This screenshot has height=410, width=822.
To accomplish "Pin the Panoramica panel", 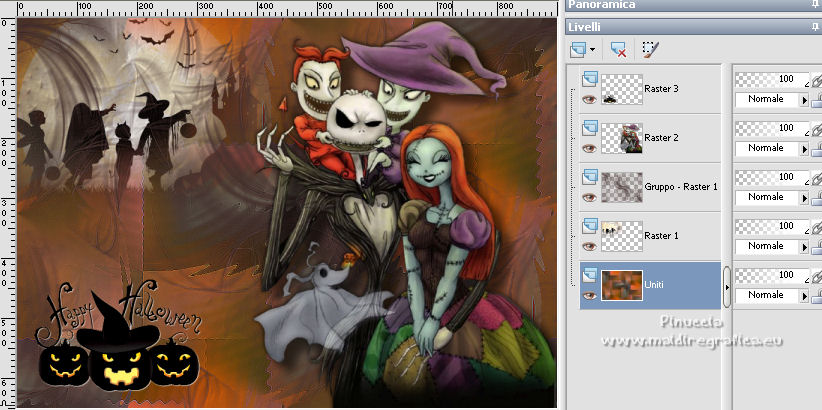I will [816, 5].
